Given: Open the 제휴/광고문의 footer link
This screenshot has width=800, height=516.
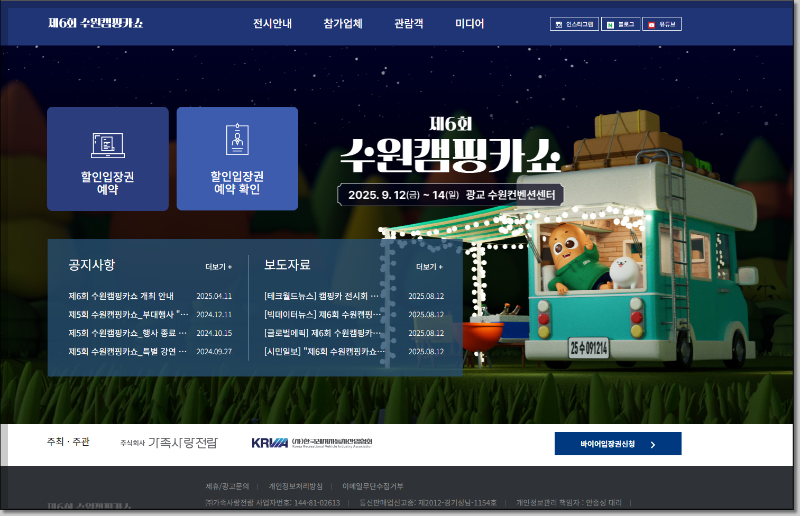Looking at the screenshot, I should point(227,486).
